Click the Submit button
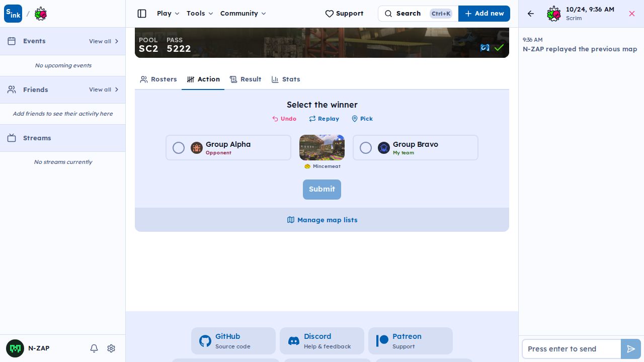Screen dimensions: 644x362 coord(322,190)
